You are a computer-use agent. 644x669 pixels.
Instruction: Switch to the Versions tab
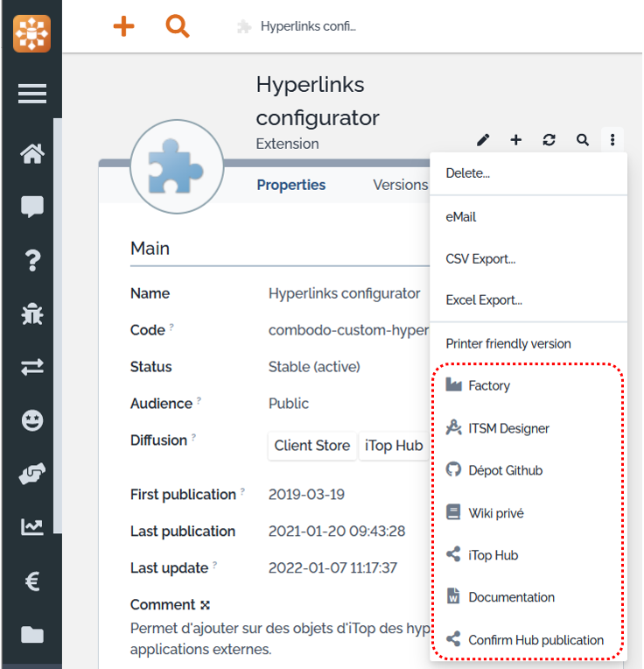coord(400,185)
